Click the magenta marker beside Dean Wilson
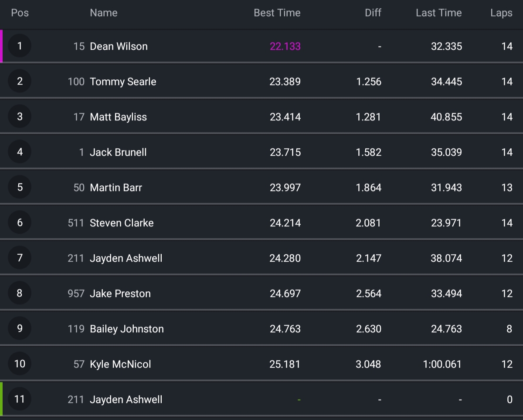 pos(1,46)
